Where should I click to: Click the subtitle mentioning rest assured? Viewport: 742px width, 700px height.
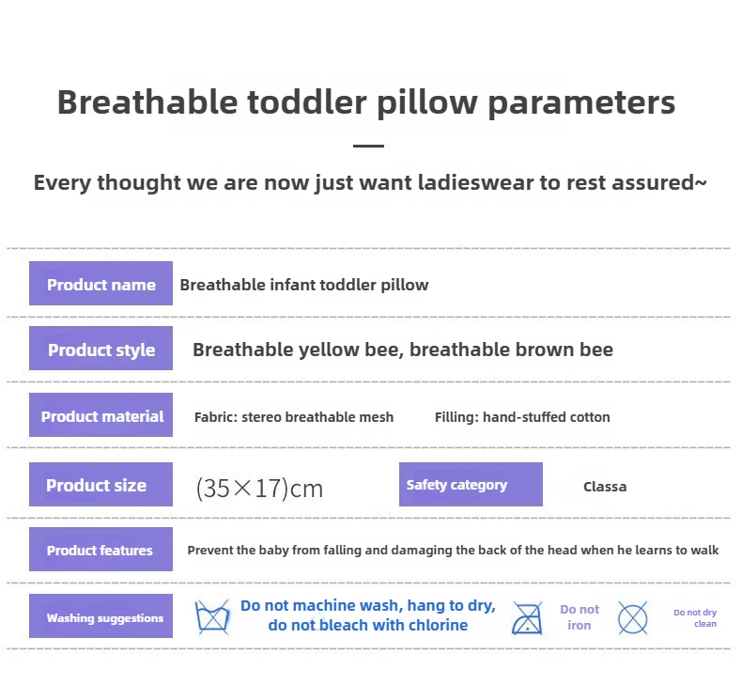pyautogui.click(x=370, y=182)
